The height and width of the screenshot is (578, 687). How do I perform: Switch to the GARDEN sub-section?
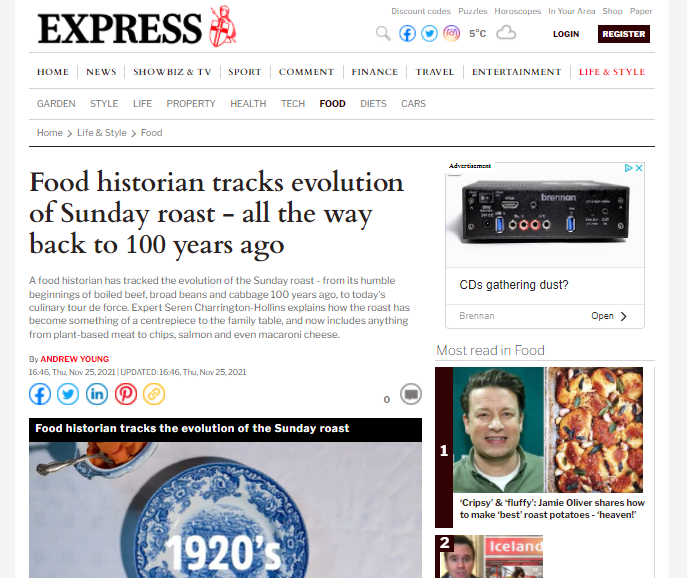[56, 104]
